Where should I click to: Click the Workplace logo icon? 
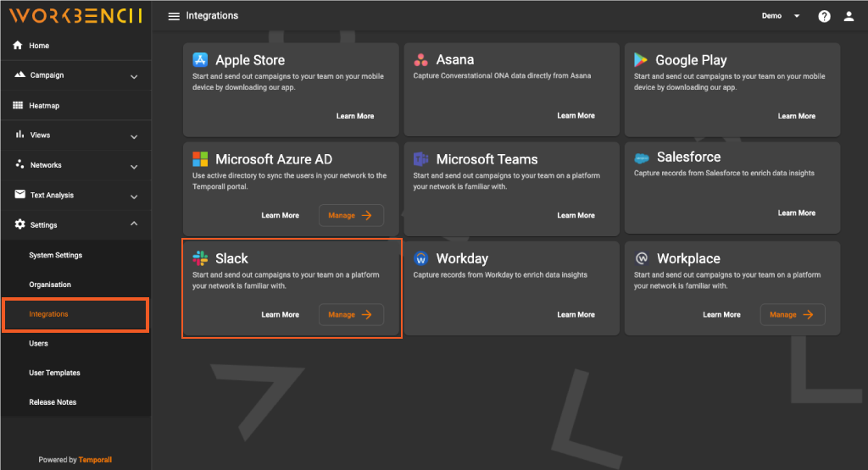[642, 257]
